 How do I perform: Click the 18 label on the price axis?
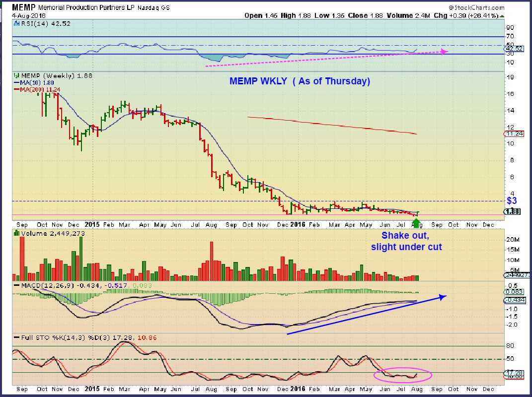[x=510, y=77]
